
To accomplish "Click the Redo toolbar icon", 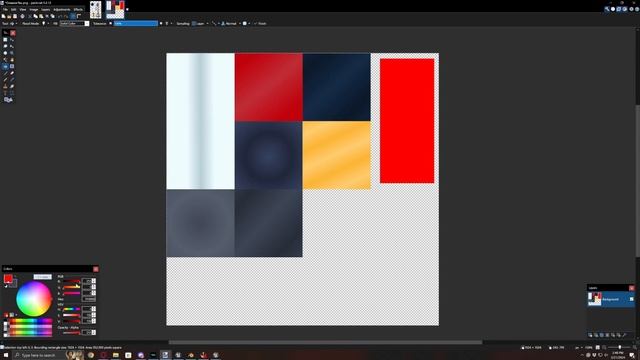I will tap(66, 16).
